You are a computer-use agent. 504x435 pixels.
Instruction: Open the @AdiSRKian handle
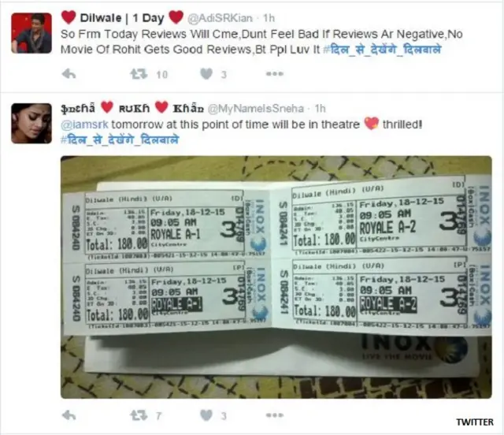point(220,18)
